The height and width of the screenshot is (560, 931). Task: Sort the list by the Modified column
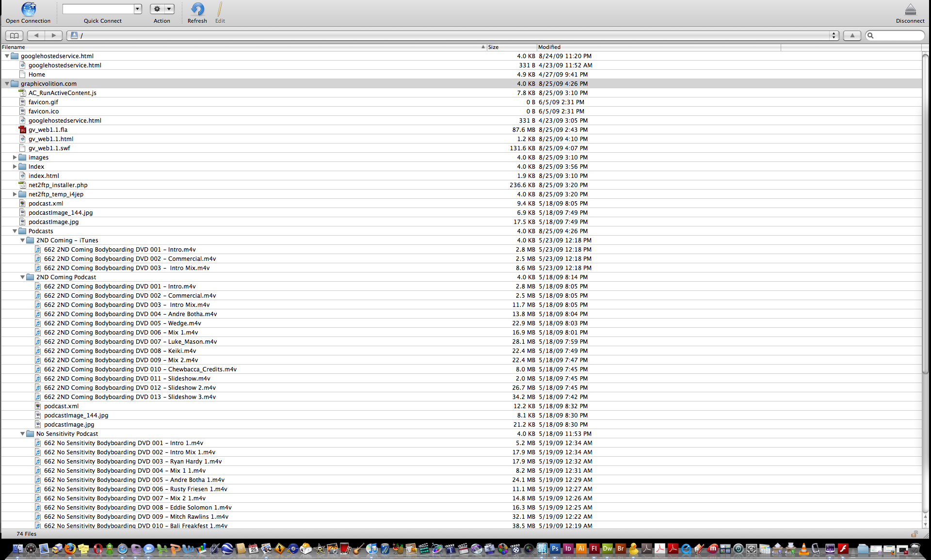point(659,47)
